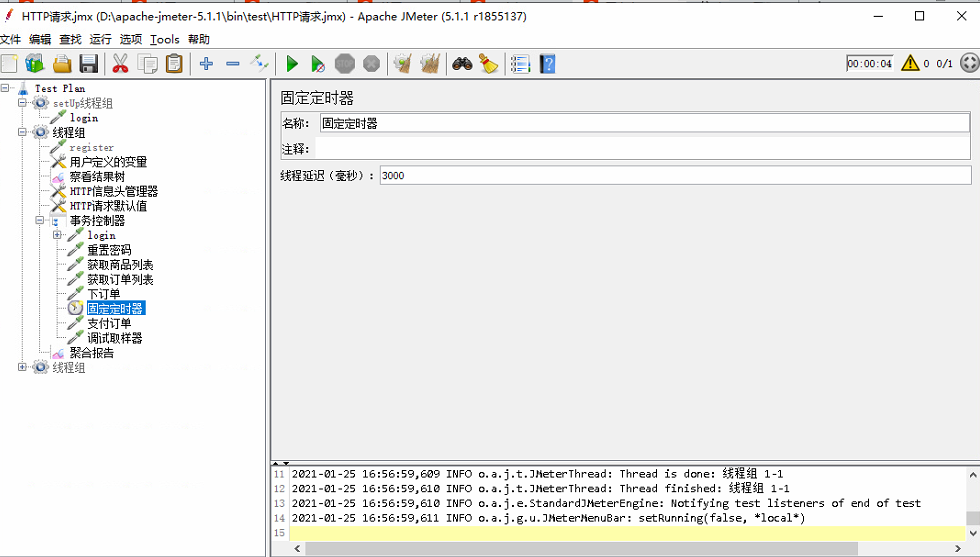Click the remote engine status icon
The image size is (980, 557).
[x=969, y=63]
